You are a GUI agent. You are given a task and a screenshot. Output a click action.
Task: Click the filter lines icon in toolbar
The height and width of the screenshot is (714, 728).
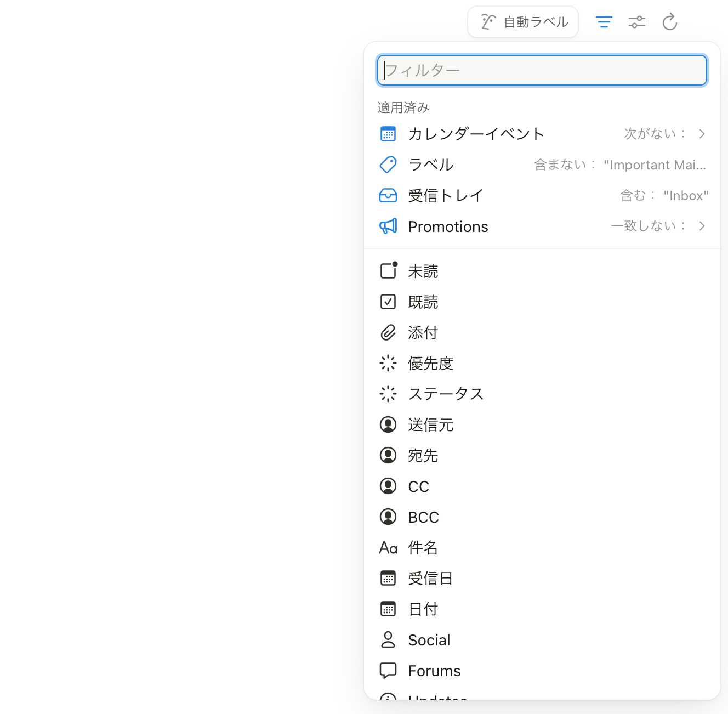604,22
